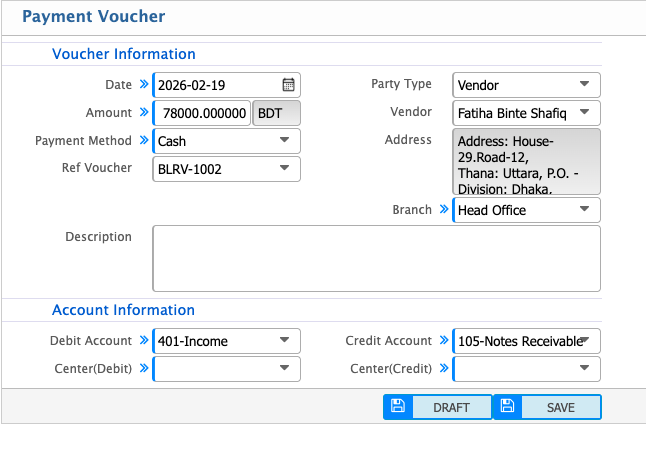Viewport: 646px width, 453px height.
Task: Focus the Amount input field
Action: (x=203, y=113)
